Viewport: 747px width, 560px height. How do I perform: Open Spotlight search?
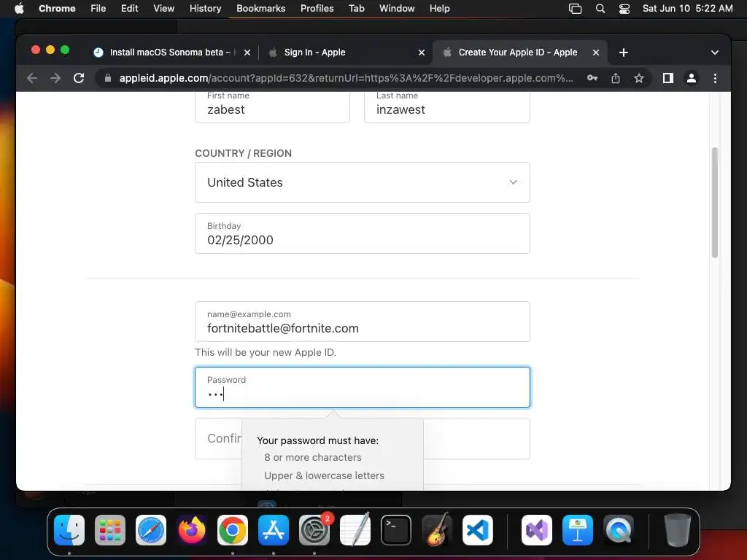(600, 9)
